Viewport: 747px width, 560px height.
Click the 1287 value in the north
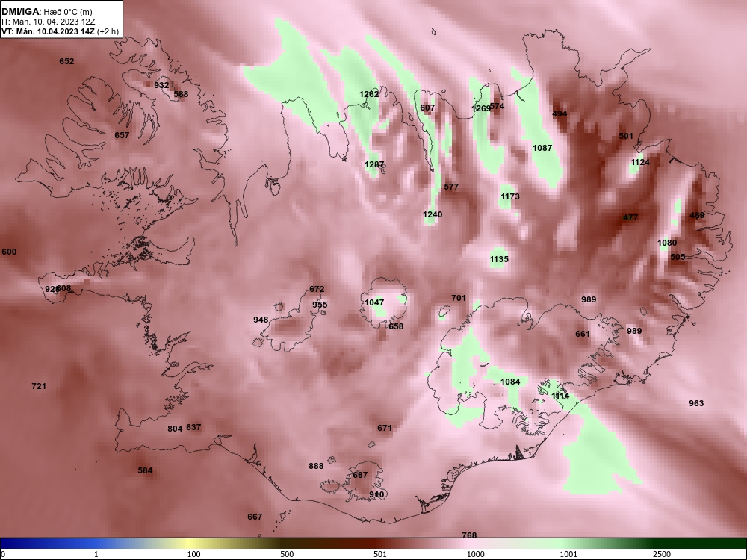pyautogui.click(x=374, y=165)
